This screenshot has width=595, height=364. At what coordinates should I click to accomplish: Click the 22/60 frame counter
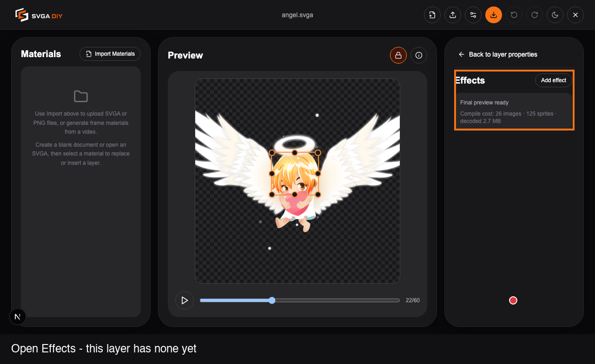click(x=413, y=300)
